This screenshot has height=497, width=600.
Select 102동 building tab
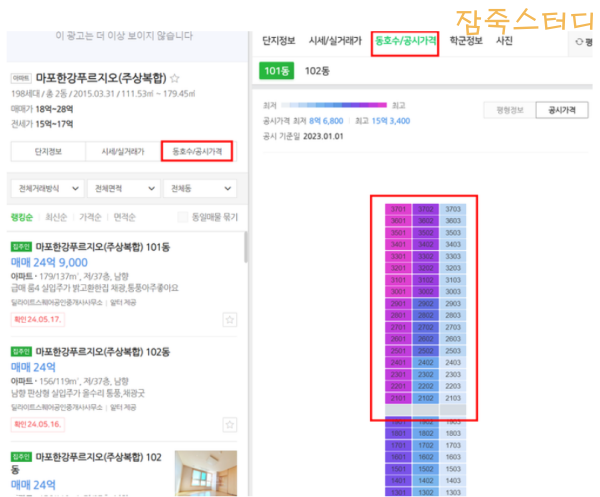click(317, 71)
